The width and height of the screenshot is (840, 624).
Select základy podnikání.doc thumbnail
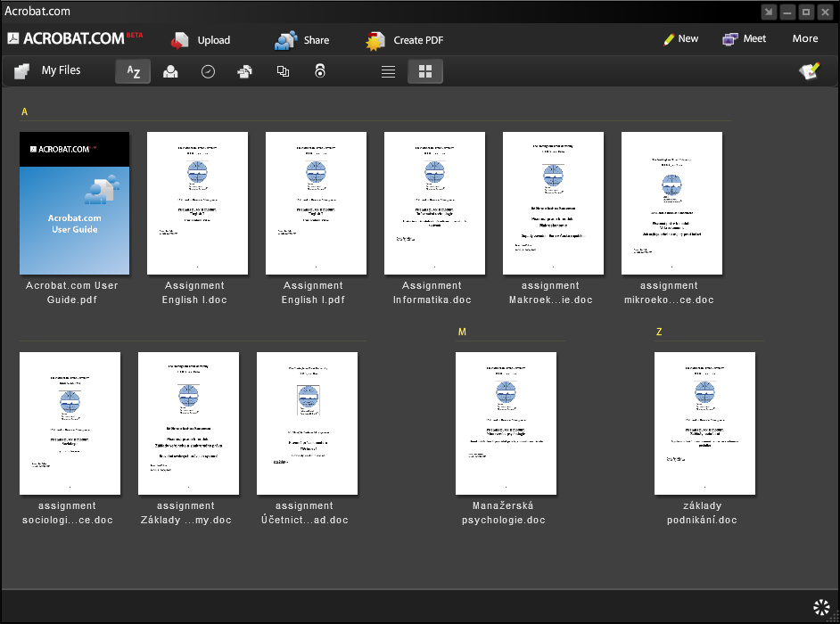[705, 423]
